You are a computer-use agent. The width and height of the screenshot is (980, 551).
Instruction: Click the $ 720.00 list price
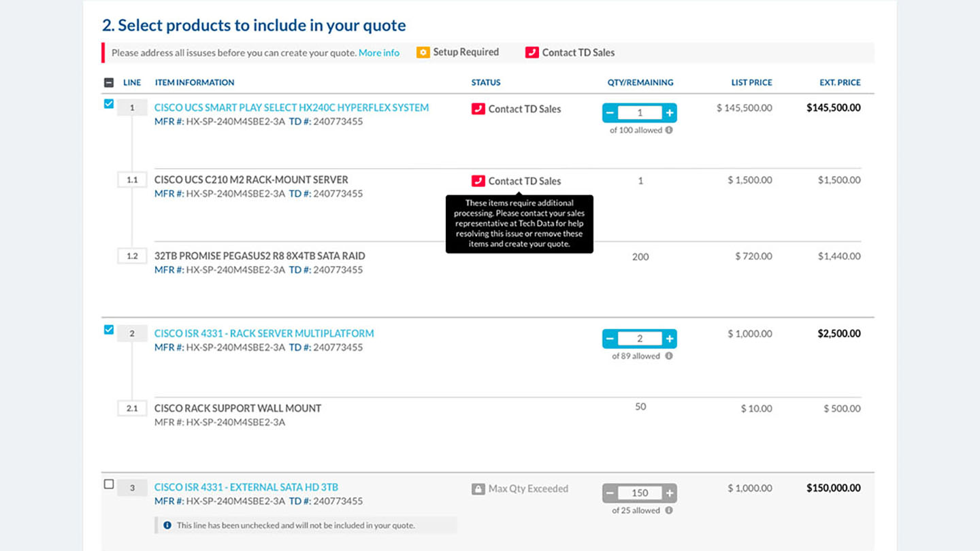pyautogui.click(x=753, y=256)
